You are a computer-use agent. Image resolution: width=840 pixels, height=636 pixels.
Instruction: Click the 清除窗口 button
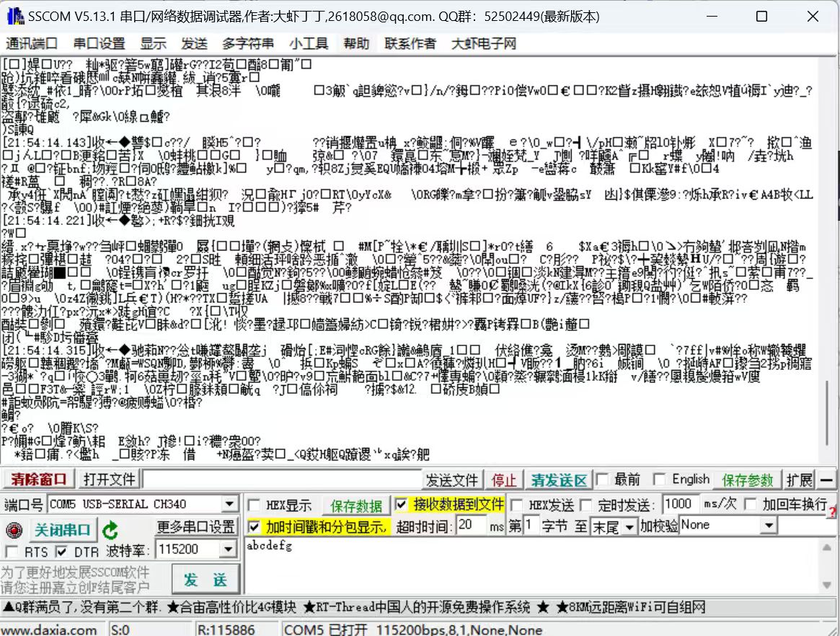point(38,479)
